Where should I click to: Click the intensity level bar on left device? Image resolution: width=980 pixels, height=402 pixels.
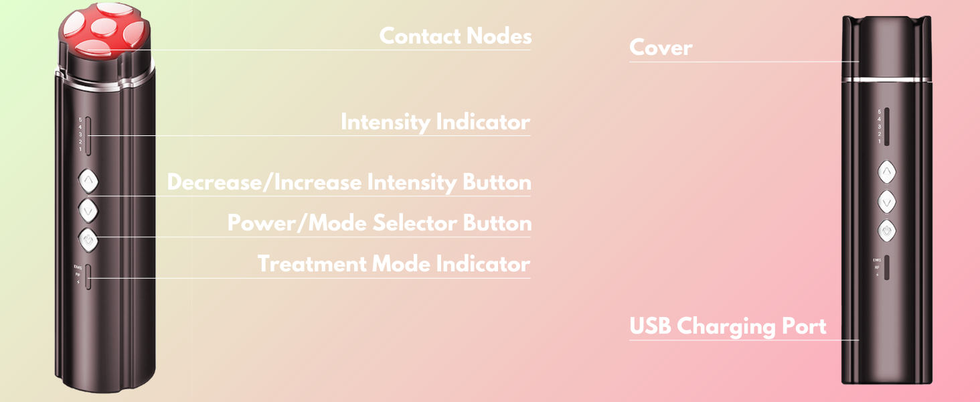(88, 135)
